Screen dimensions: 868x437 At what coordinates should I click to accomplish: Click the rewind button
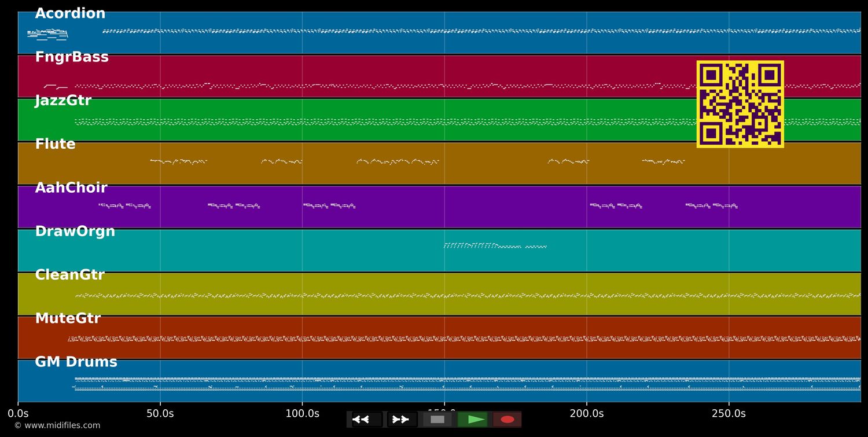366,420
